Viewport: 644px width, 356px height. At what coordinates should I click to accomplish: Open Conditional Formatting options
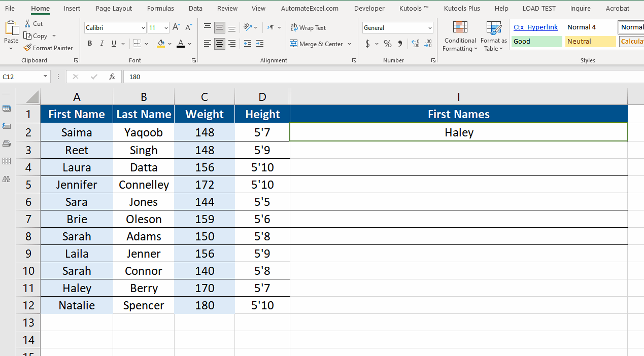coord(460,36)
